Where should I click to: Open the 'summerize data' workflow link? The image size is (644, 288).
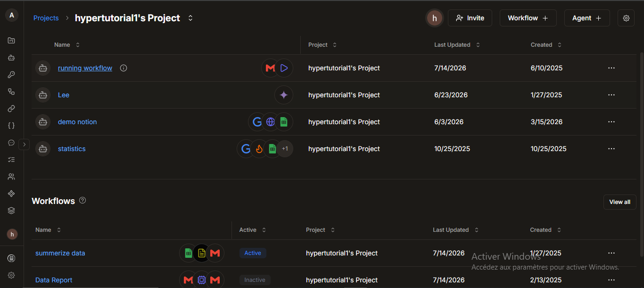60,253
